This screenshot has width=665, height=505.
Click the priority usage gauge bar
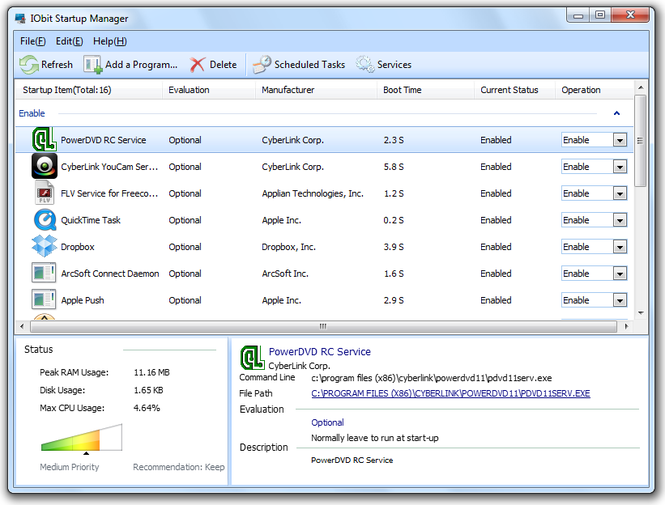coord(81,437)
